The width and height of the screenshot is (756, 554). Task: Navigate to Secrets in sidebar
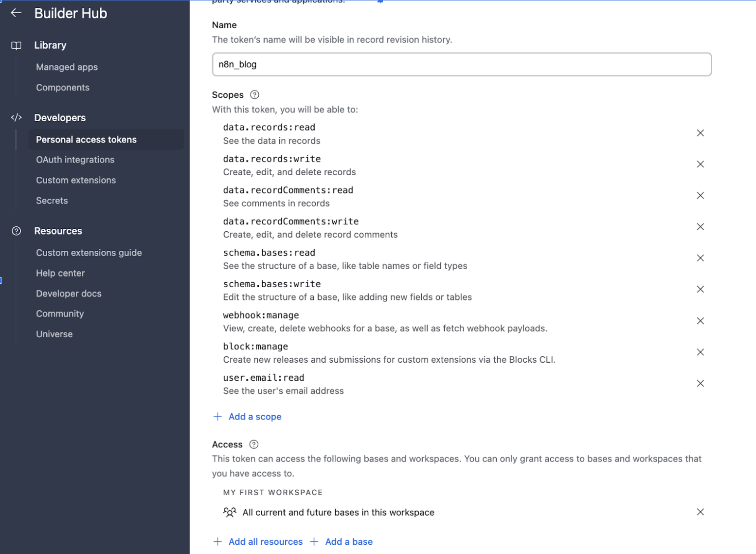pos(52,201)
